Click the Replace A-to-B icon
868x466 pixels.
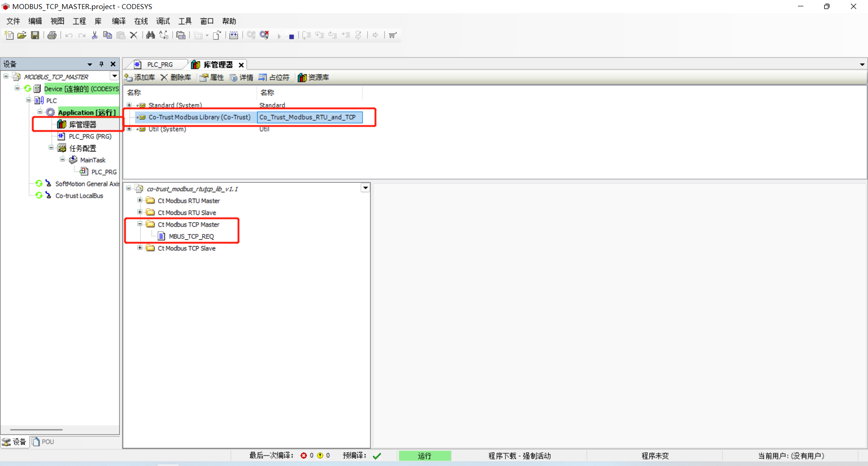click(164, 35)
